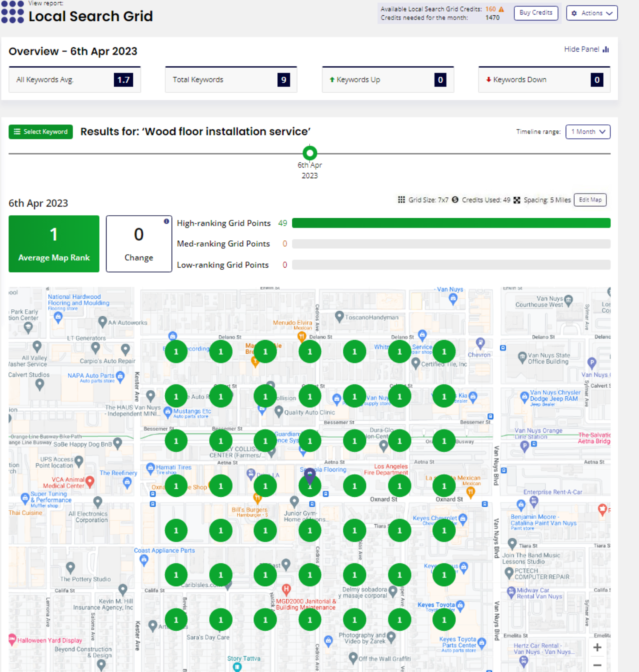Image resolution: width=639 pixels, height=672 pixels.
Task: Hide the overview panel
Action: [x=586, y=49]
